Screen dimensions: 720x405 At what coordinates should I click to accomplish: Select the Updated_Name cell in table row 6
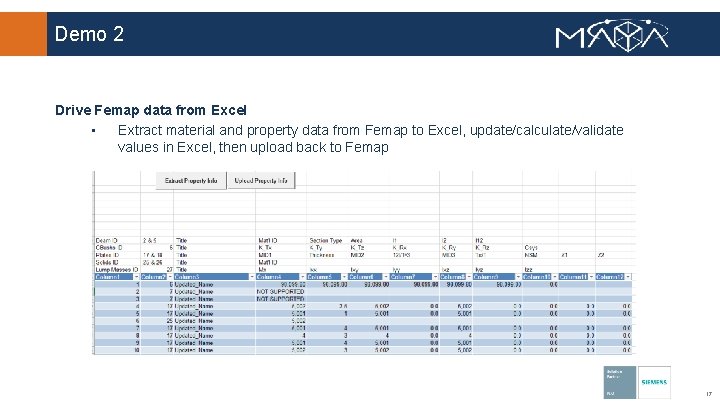[x=214, y=321]
